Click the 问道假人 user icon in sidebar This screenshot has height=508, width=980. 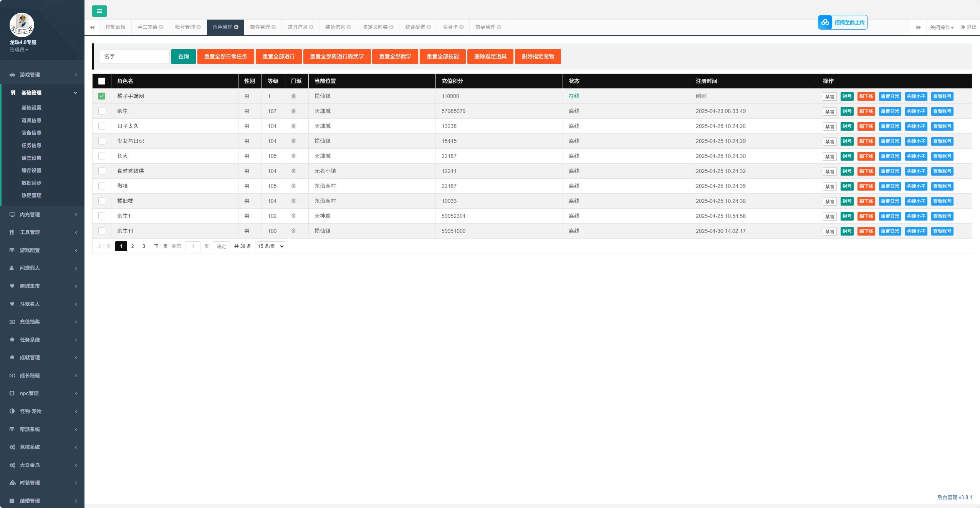click(x=12, y=268)
